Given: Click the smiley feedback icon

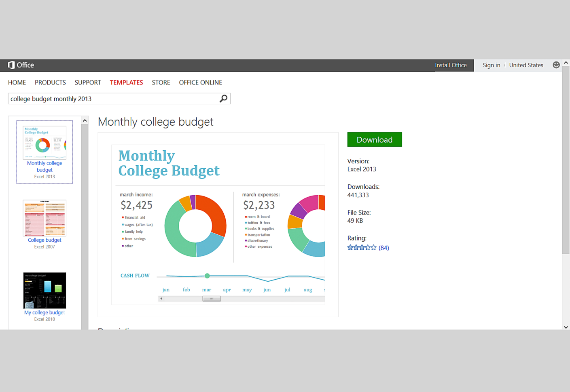Looking at the screenshot, I should [x=556, y=65].
